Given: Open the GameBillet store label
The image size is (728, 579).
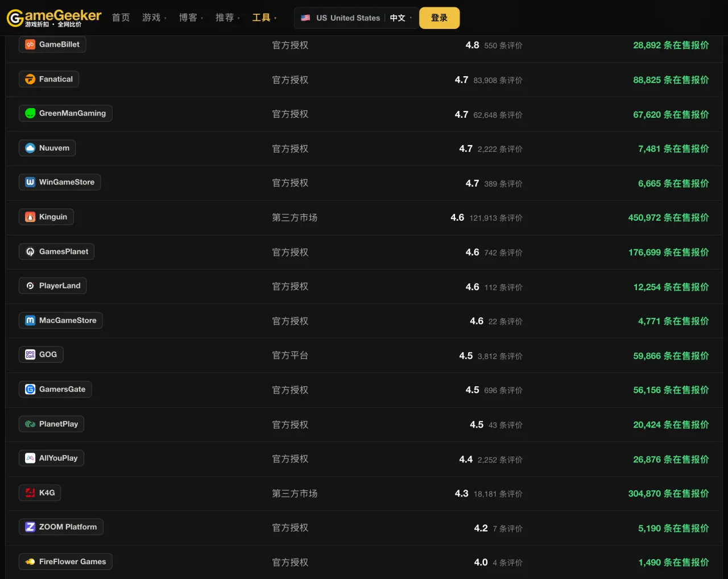Looking at the screenshot, I should 52,44.
